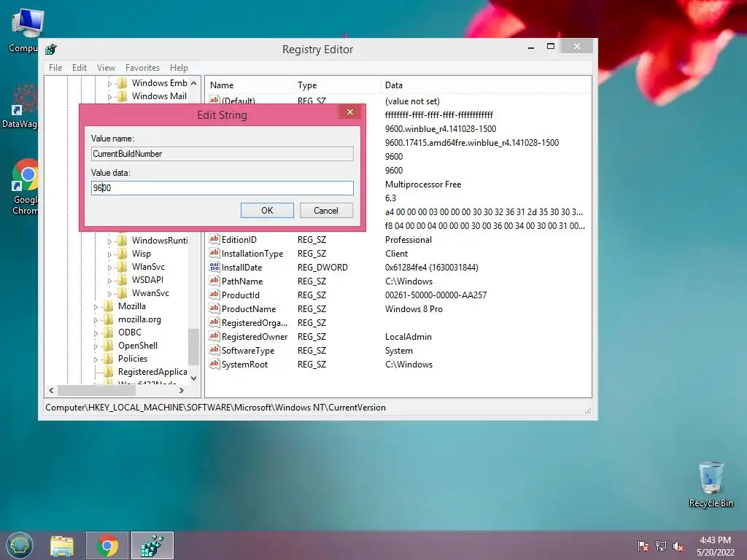The width and height of the screenshot is (747, 560).
Task: Click Chrome icon in the taskbar
Action: point(107,545)
